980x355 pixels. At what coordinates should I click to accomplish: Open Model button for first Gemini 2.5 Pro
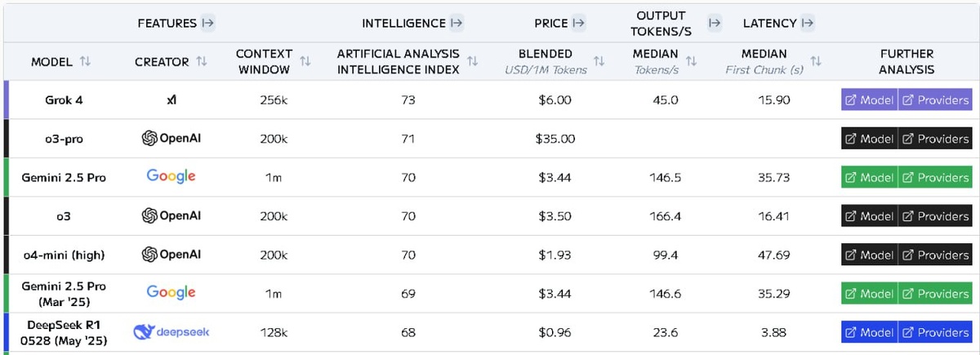click(869, 177)
